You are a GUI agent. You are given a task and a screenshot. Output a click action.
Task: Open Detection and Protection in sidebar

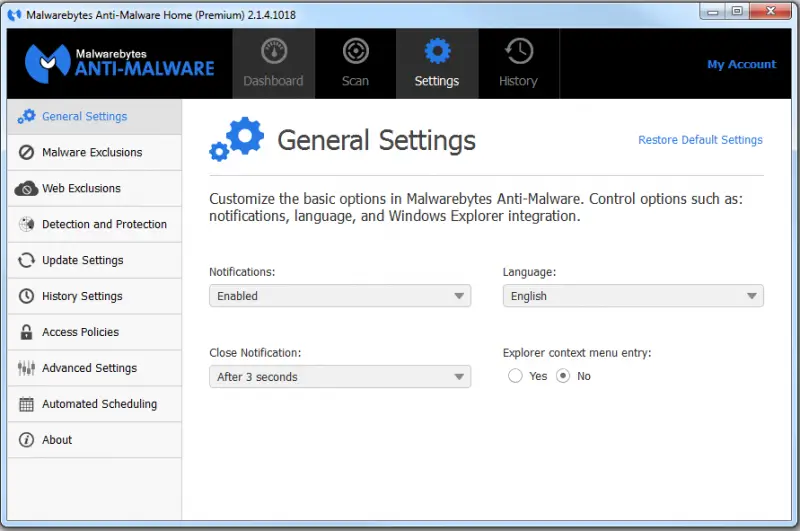pyautogui.click(x=95, y=224)
